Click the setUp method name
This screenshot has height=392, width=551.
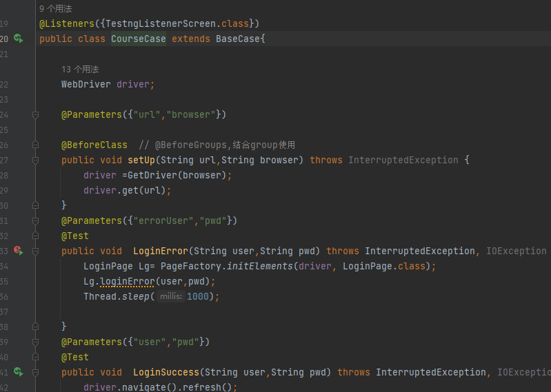(x=141, y=160)
